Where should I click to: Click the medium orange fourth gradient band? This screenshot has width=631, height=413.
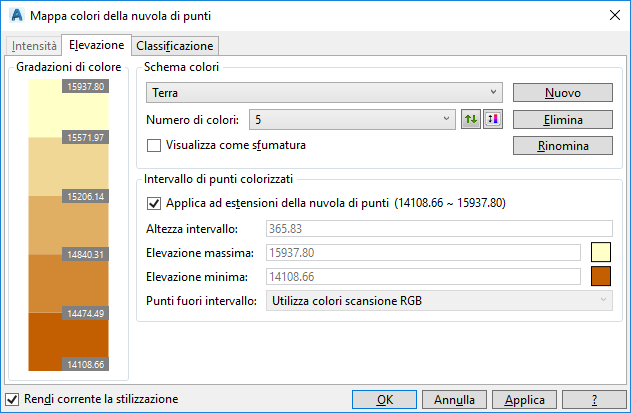68,284
